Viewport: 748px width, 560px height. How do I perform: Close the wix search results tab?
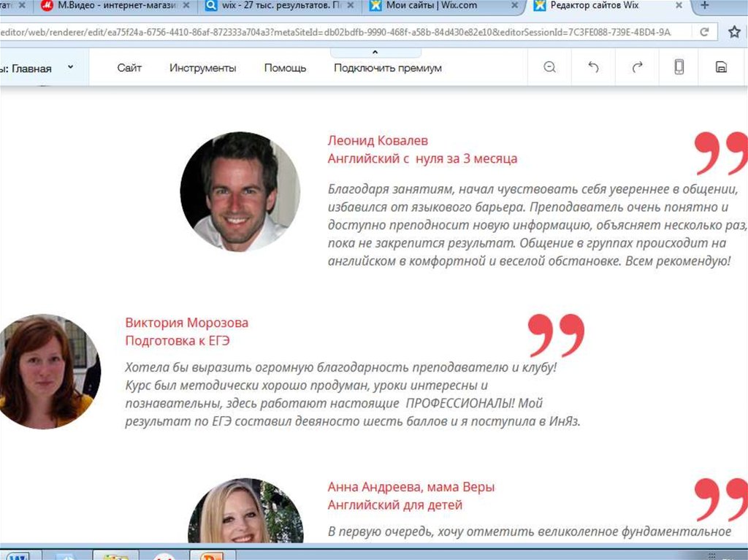(350, 6)
